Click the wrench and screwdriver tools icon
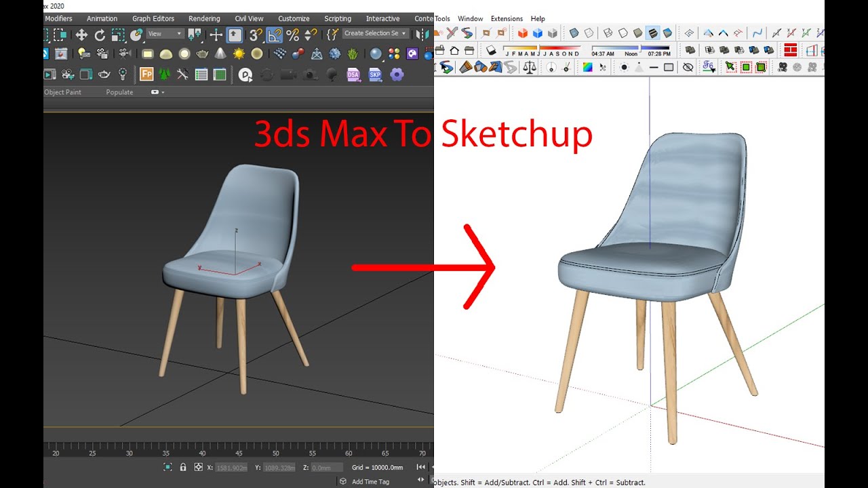 point(183,75)
